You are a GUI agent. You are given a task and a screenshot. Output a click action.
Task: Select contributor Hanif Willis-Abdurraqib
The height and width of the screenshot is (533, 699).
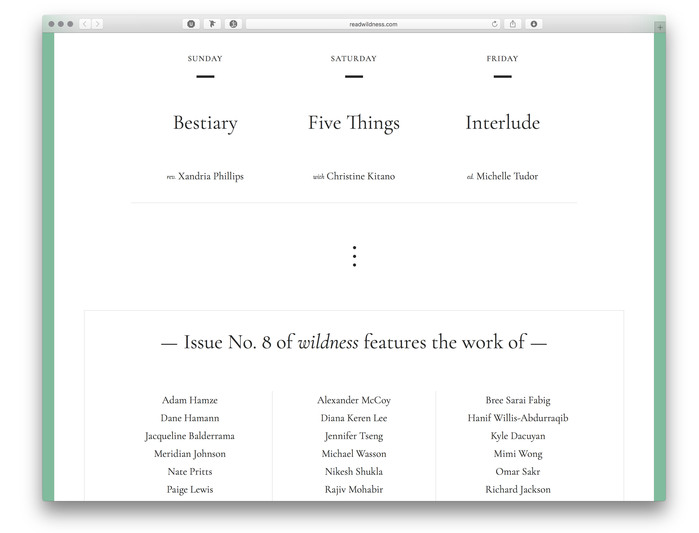517,418
